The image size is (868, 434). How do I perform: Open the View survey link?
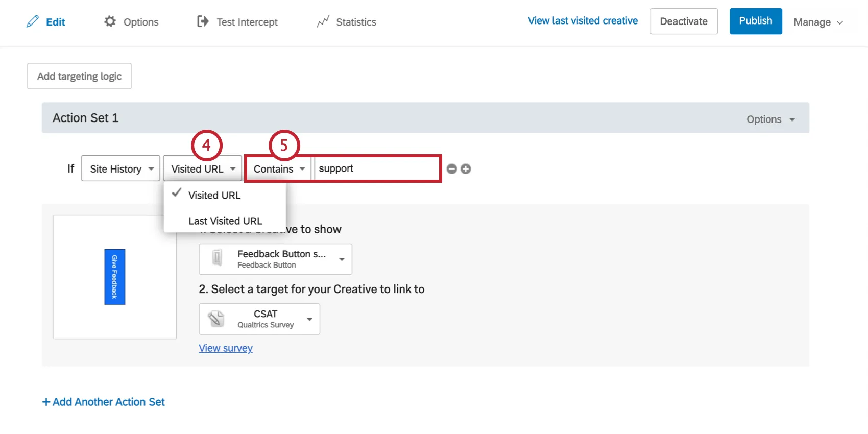point(226,348)
